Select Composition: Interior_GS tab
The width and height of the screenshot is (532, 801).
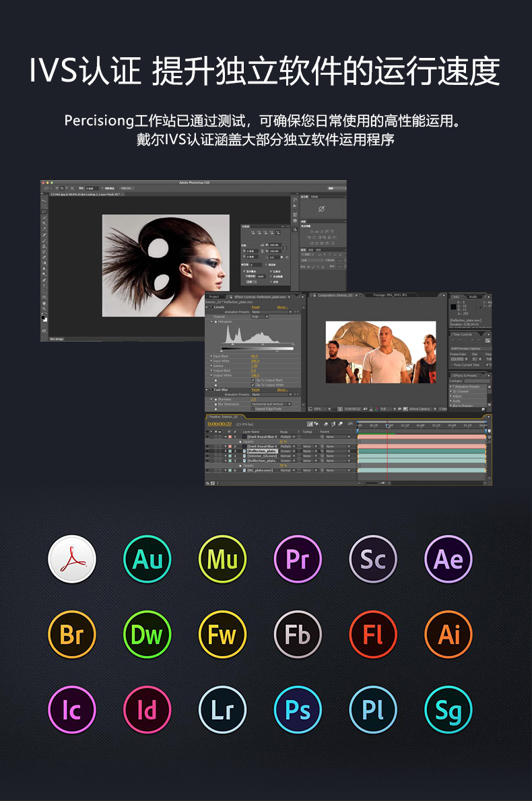[335, 295]
